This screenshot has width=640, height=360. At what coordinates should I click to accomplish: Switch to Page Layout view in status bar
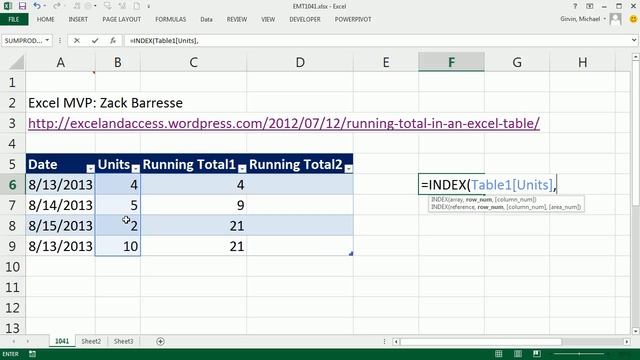518,354
